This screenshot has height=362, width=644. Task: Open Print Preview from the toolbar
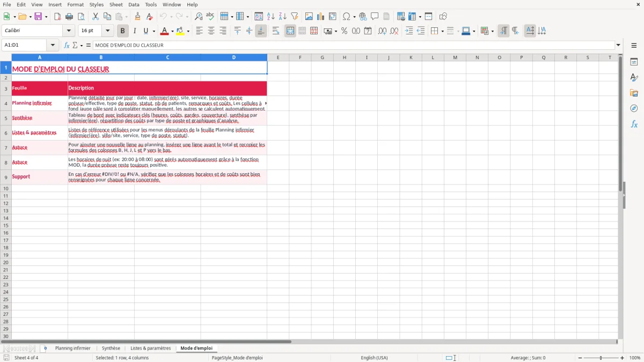81,17
